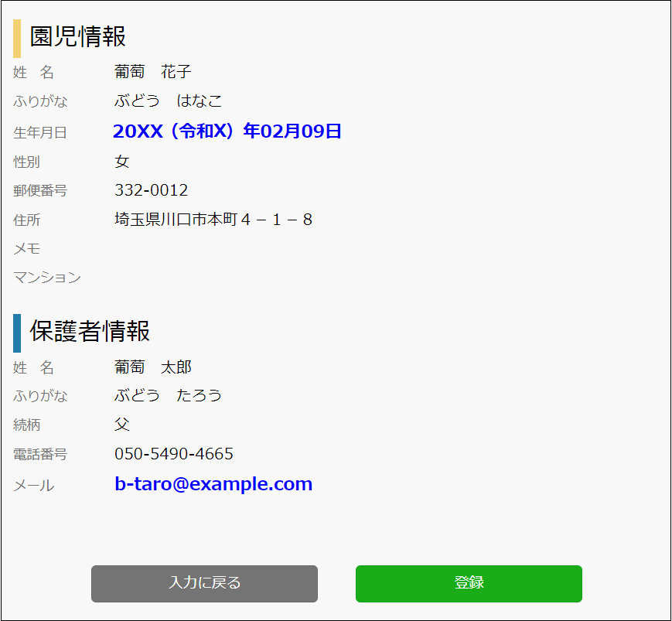This screenshot has height=621, width=672.
Task: Click the 保護者情報 section heading
Action: coord(90,331)
